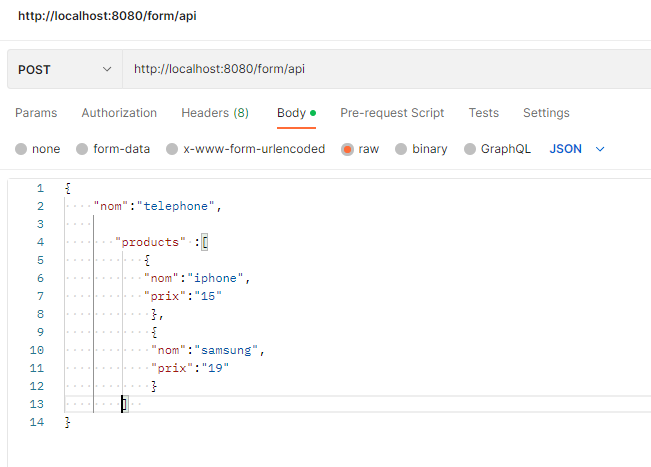651x467 pixels.
Task: Open the Authorization tab
Action: [119, 113]
